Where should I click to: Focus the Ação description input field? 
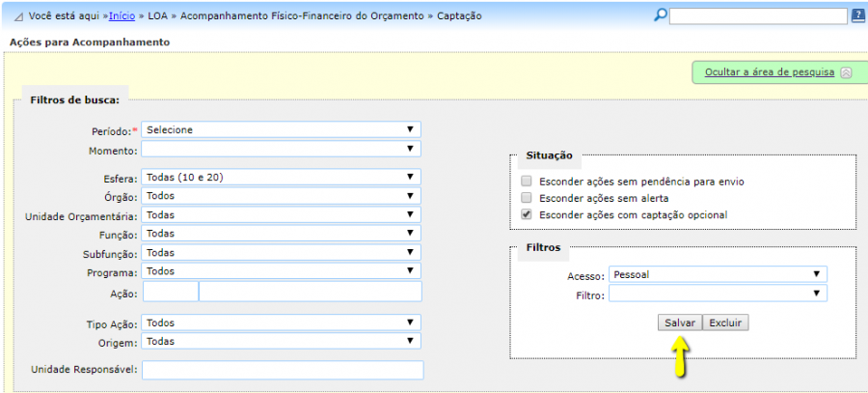click(x=310, y=292)
